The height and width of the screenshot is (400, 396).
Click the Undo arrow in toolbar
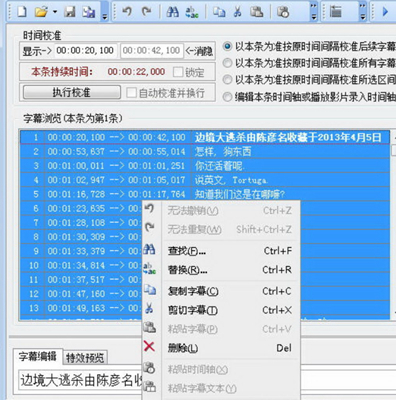click(127, 12)
